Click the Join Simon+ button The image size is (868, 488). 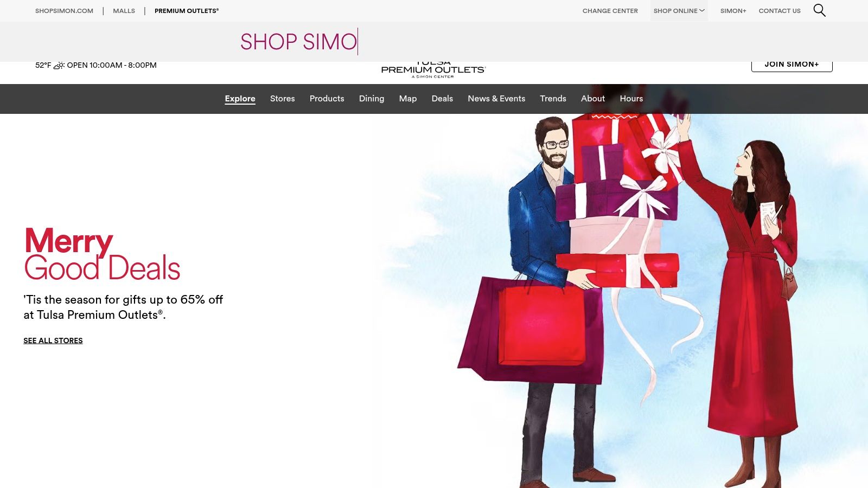pos(792,66)
